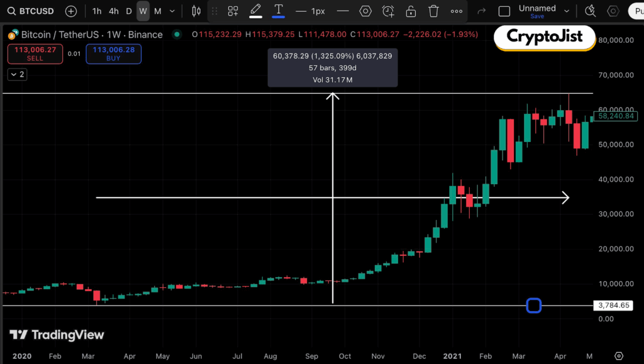Add a symbol with the plus icon
Viewport: 644px width, 364px height.
point(71,11)
